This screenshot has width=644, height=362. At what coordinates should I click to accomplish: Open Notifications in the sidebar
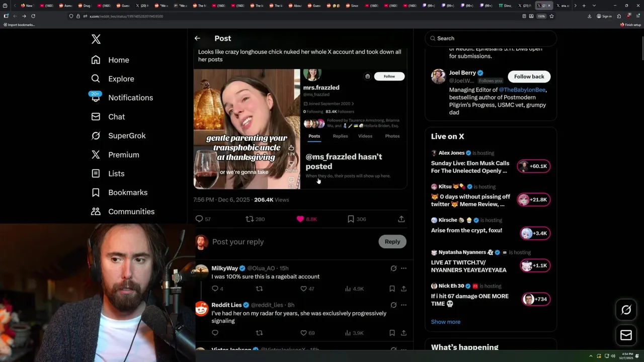(122, 98)
